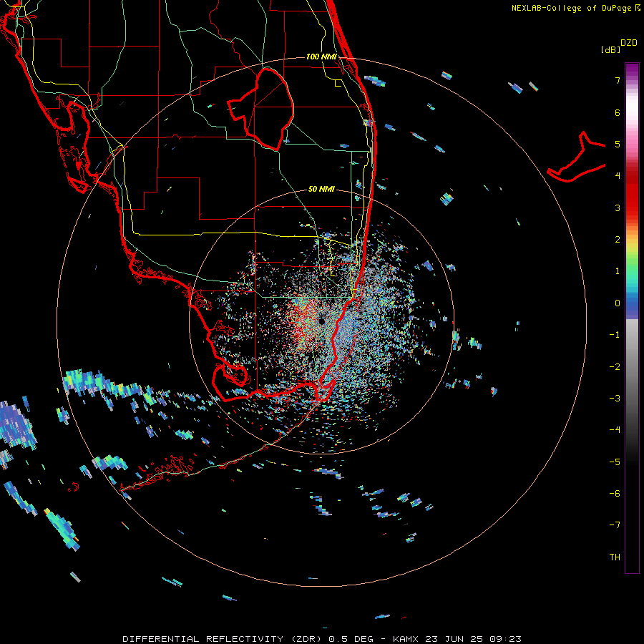Screen dimensions: 644x644
Task: Select the 0 value on the scale
Action: point(618,303)
